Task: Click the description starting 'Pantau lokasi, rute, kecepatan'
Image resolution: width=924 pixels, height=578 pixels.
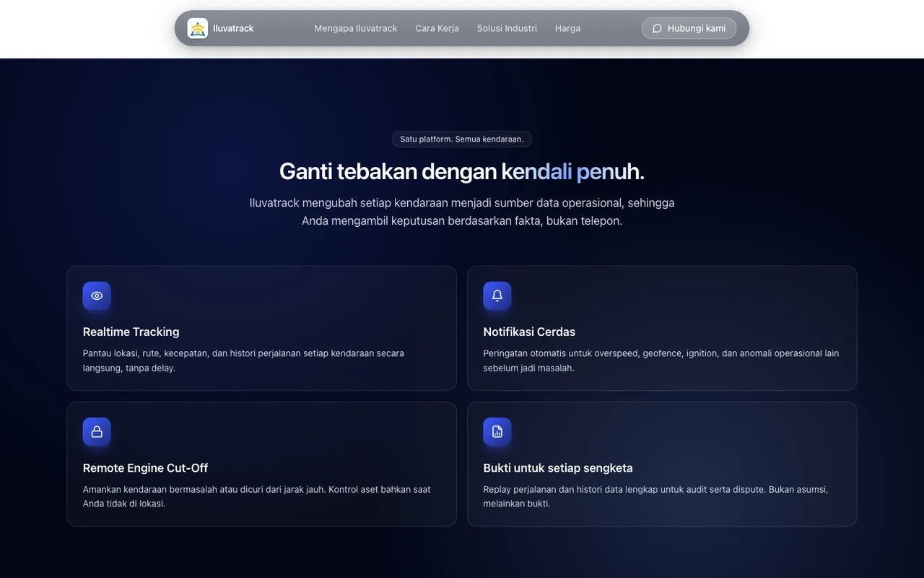Action: pos(243,361)
